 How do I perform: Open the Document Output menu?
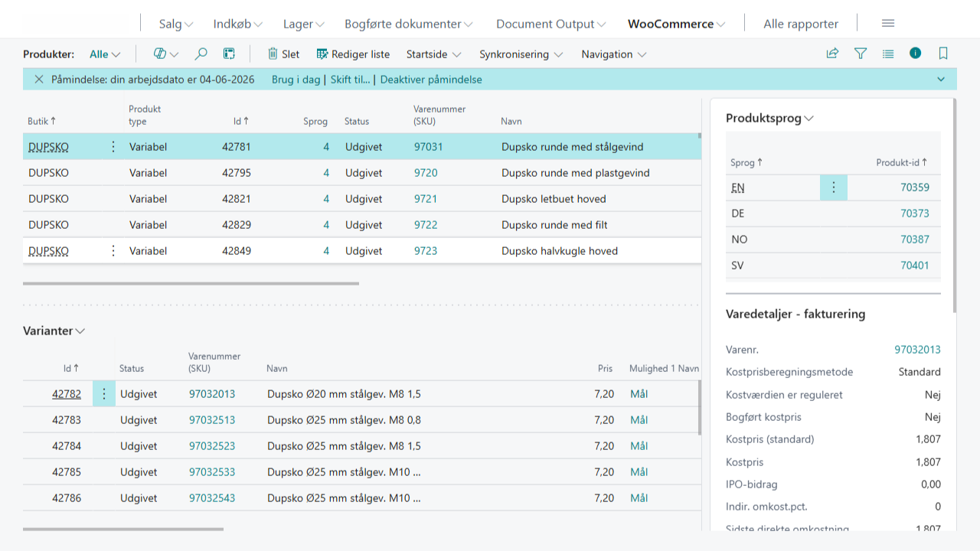(551, 24)
